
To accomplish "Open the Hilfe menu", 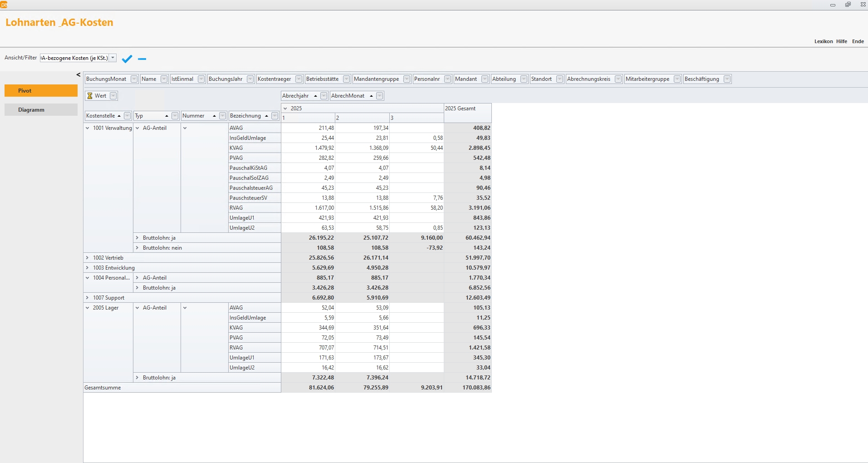I will point(842,41).
